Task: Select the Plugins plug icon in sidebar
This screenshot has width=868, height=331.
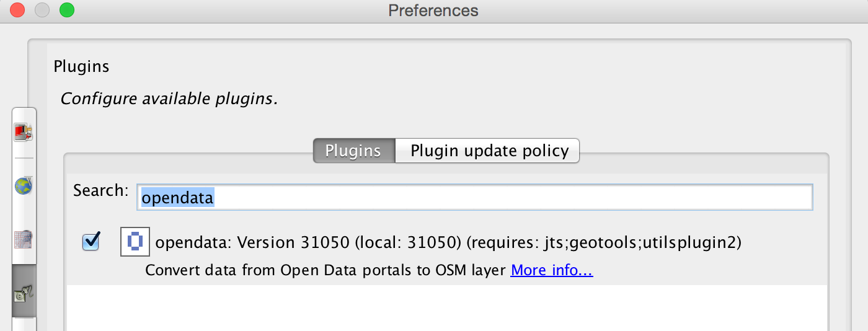Action: click(x=24, y=291)
